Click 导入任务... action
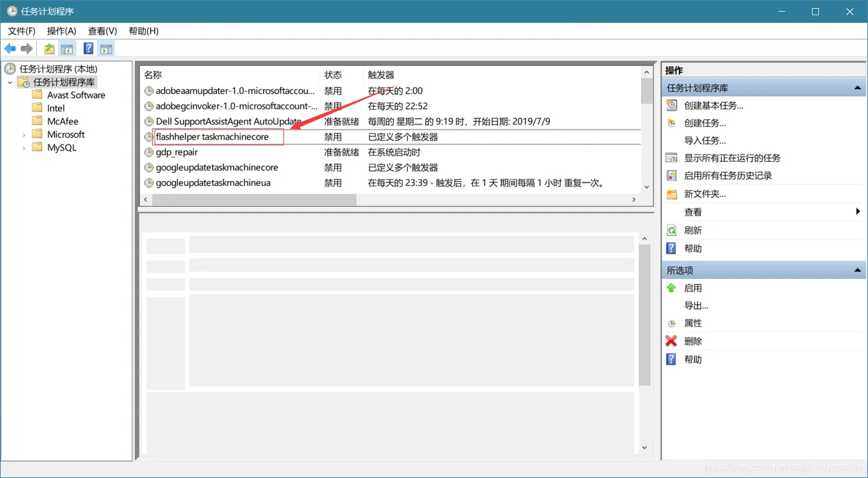The height and width of the screenshot is (478, 868). (x=705, y=141)
